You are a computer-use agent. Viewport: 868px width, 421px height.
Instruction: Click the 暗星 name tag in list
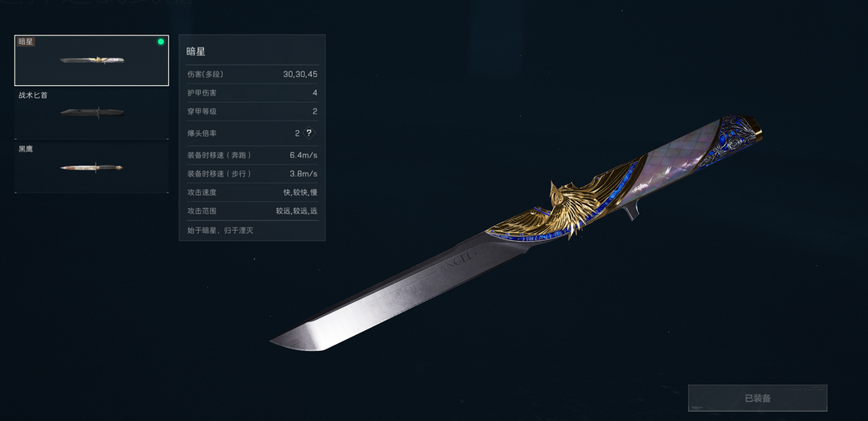point(26,42)
